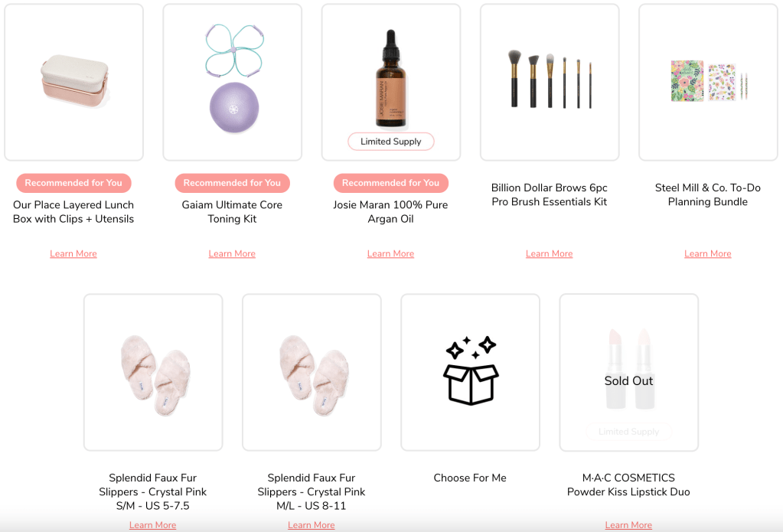Open Learn More for M·A·C Lipstick Duo
This screenshot has height=532, width=783.
628,525
